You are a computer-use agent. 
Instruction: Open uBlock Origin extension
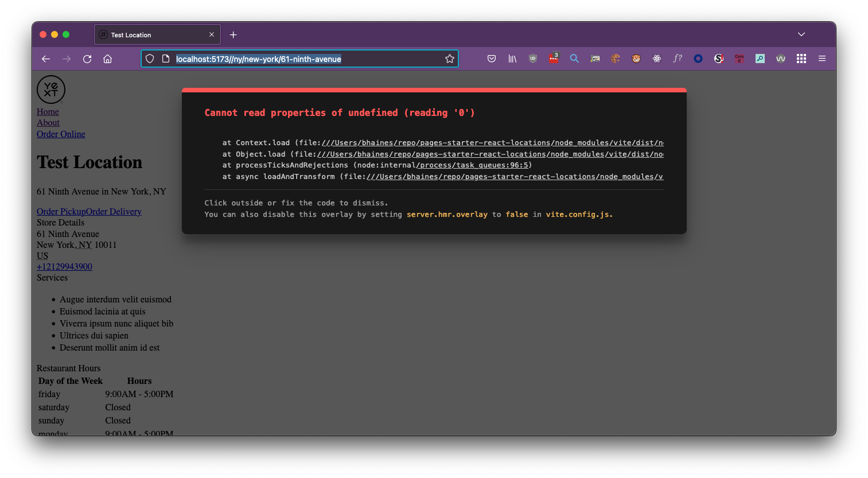pyautogui.click(x=533, y=58)
